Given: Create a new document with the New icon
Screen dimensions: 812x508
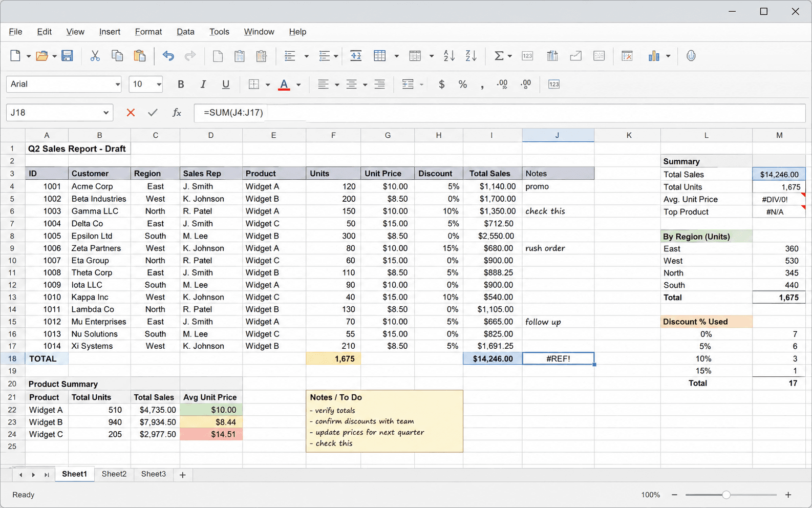Looking at the screenshot, I should click(15, 56).
